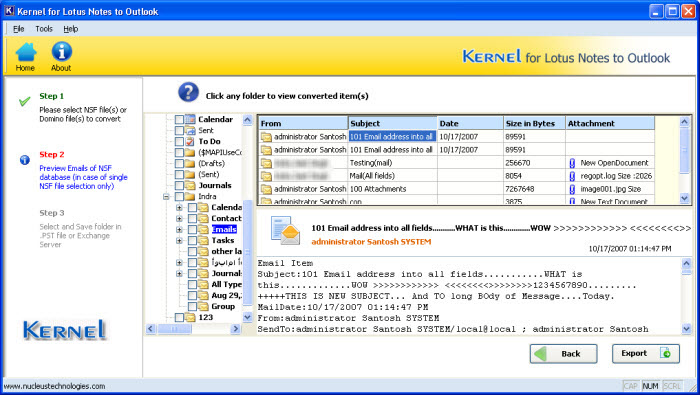The height and width of the screenshot is (395, 700).
Task: Click the Calendar folder icon in tree
Action: [191, 119]
